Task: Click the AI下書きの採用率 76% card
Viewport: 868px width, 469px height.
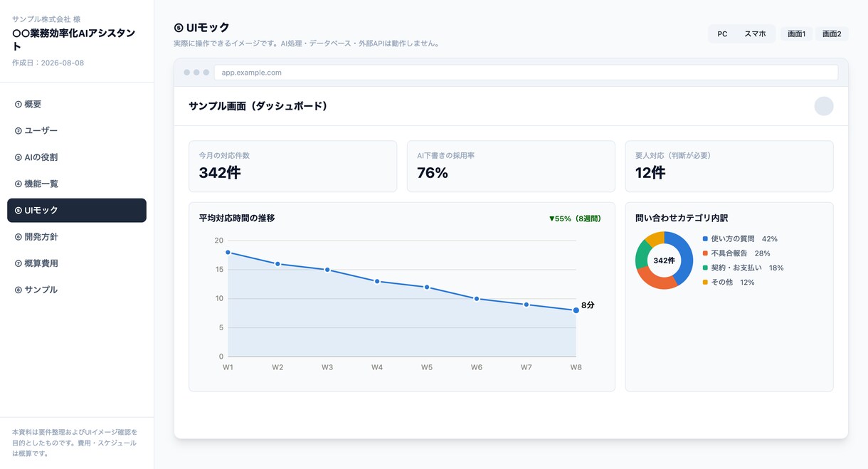Action: click(511, 166)
